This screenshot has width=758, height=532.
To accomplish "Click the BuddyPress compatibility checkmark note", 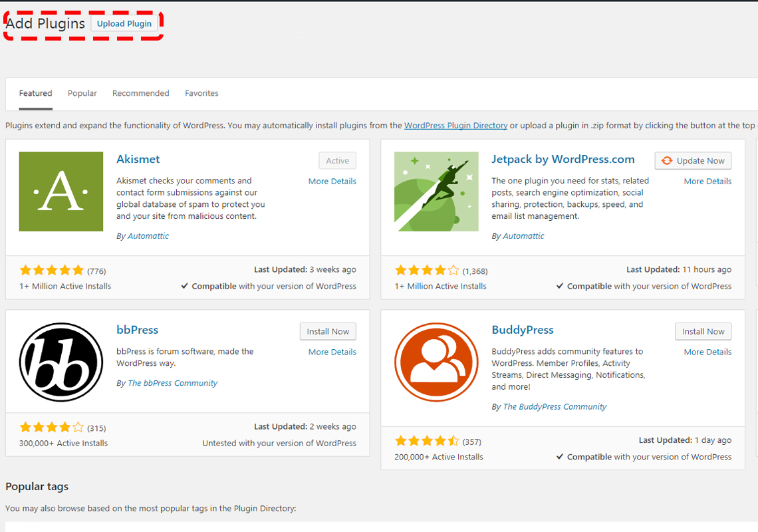I will pyautogui.click(x=644, y=457).
